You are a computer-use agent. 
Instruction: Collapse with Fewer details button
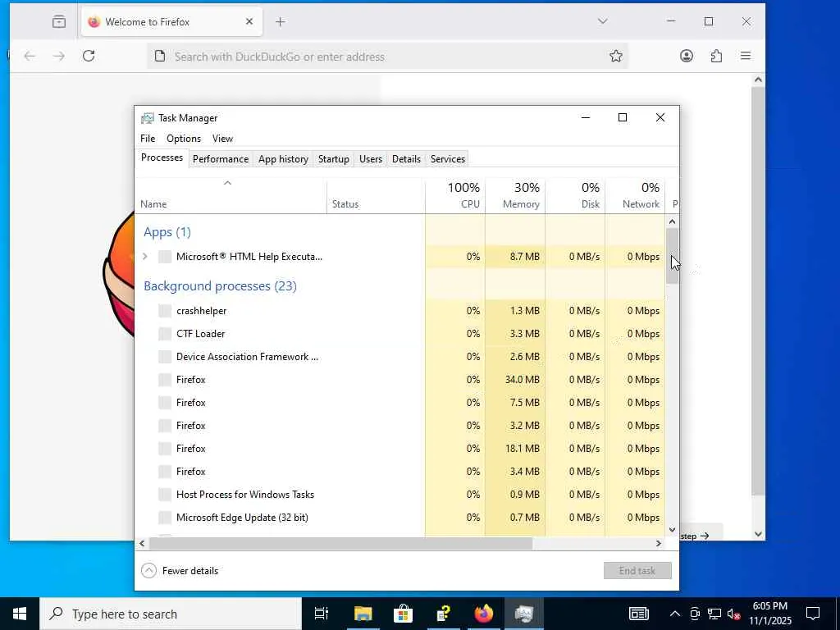tap(180, 571)
